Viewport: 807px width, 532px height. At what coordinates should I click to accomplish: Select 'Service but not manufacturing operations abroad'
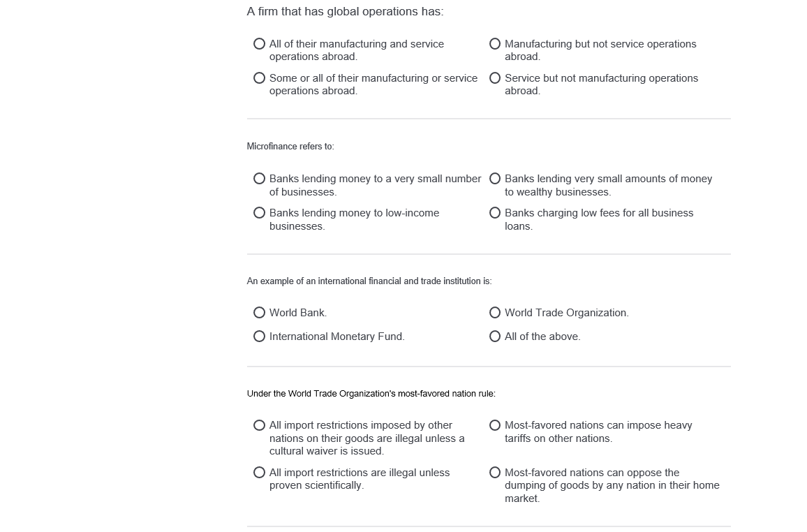[x=494, y=77]
